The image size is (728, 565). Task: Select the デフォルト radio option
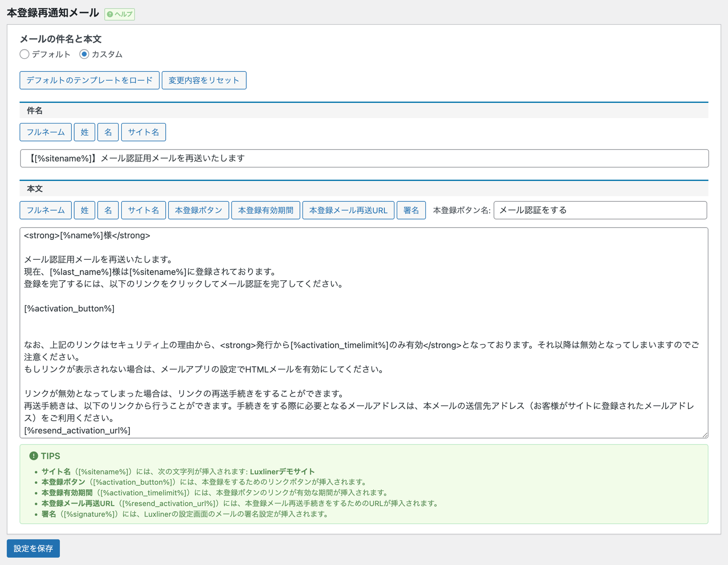(25, 54)
